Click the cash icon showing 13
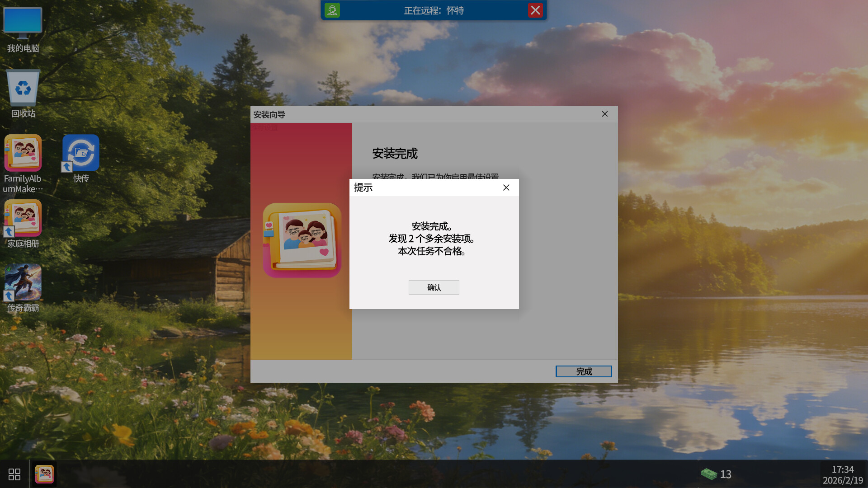 click(710, 474)
